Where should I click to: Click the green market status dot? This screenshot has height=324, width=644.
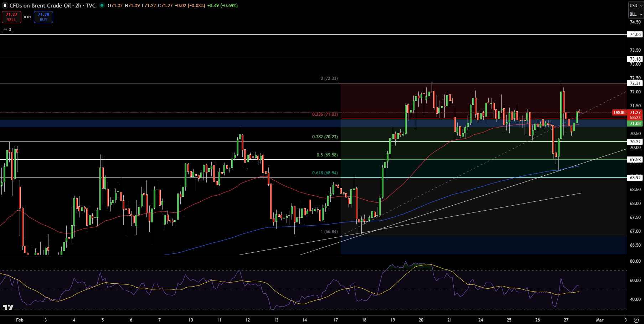pos(102,6)
